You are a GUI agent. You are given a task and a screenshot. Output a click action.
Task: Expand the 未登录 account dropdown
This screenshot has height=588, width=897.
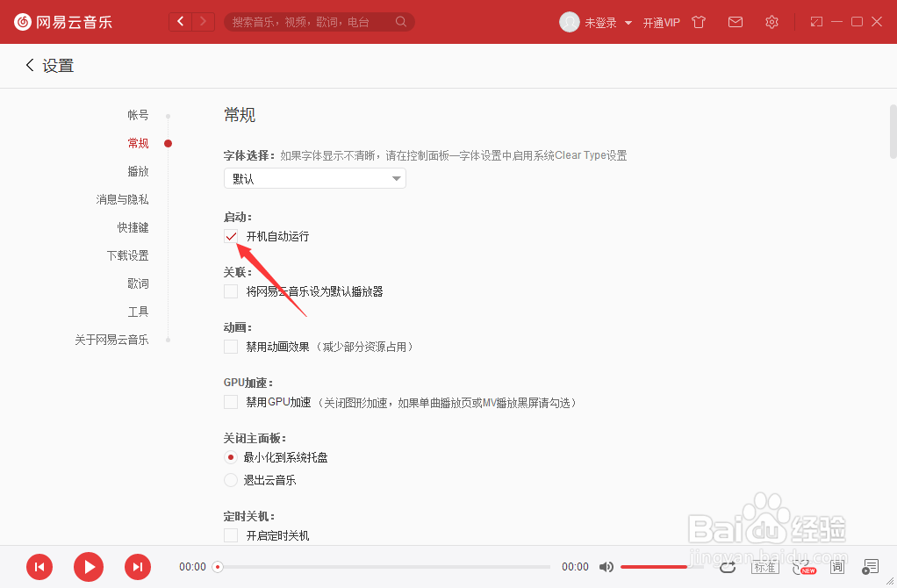coord(604,21)
